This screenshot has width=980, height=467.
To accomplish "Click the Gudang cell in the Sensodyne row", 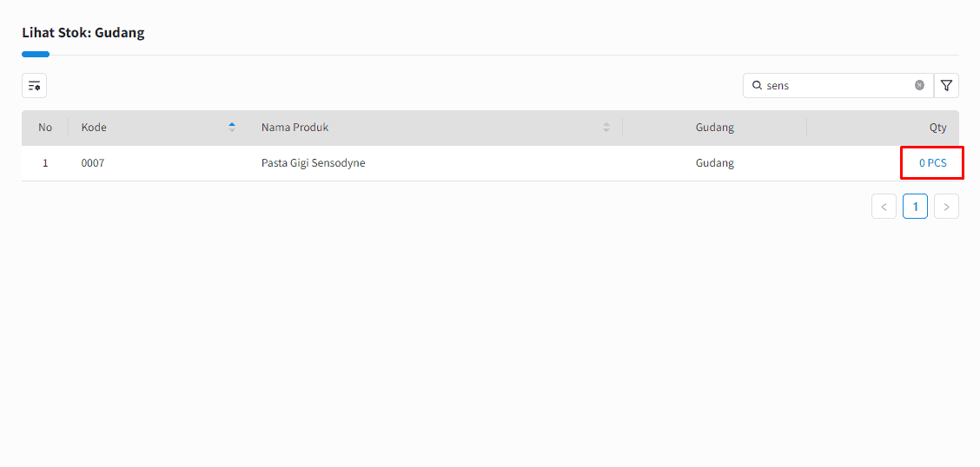I will tap(714, 163).
